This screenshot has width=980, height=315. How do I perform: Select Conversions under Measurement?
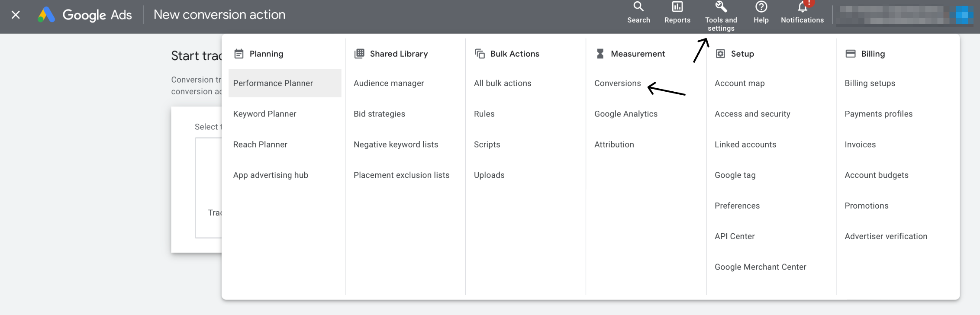[x=617, y=83]
